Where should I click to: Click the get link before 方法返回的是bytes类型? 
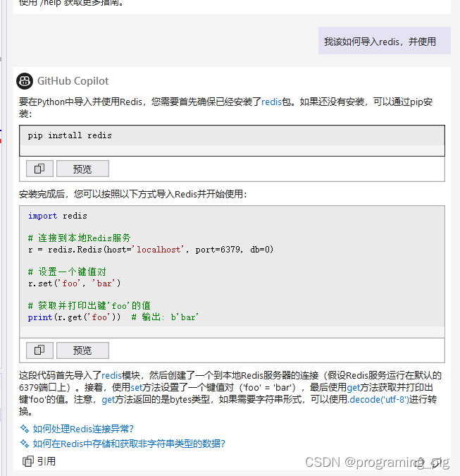108,400
